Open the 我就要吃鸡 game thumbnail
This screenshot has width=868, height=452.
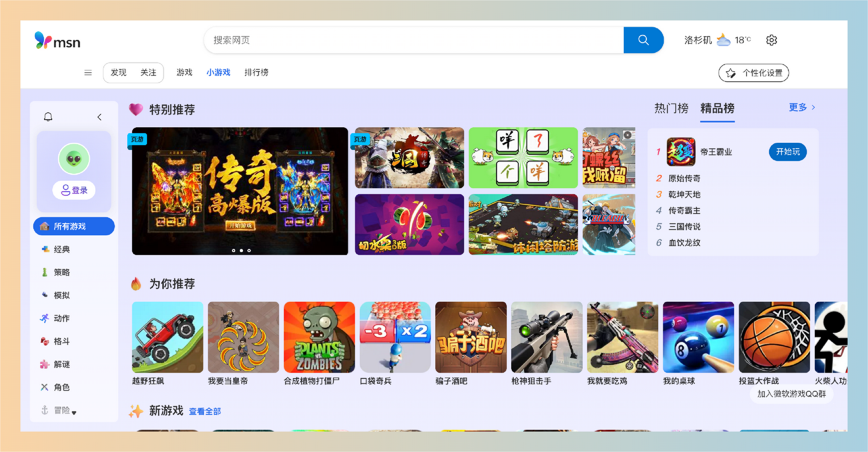623,337
